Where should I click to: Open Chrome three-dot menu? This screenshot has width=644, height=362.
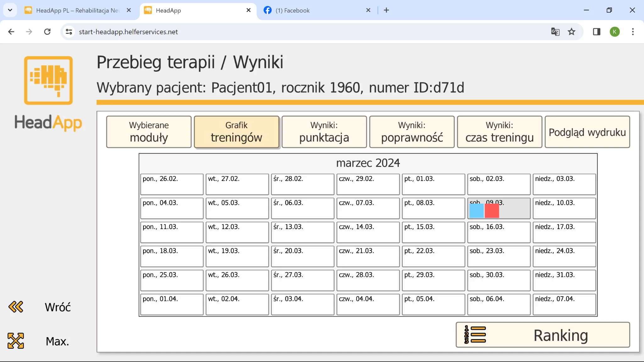633,32
